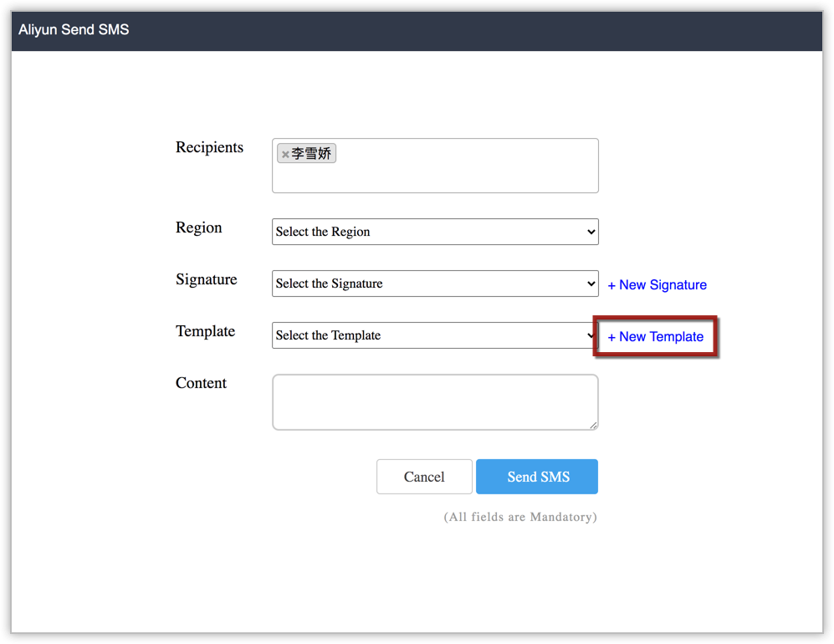Image resolution: width=834 pixels, height=644 pixels.
Task: Click the Content label
Action: tap(201, 383)
